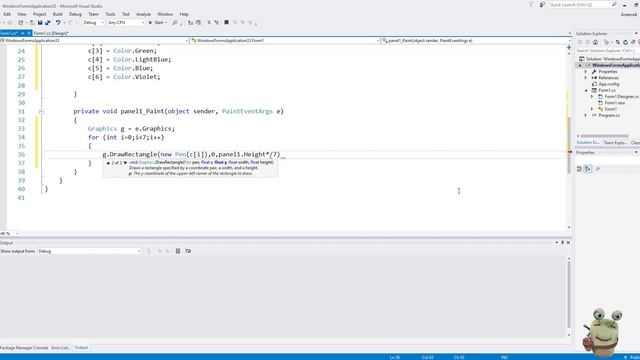Click the line 'c[6] = Color.Violet;'
The width and height of the screenshot is (640, 360).
pos(124,77)
